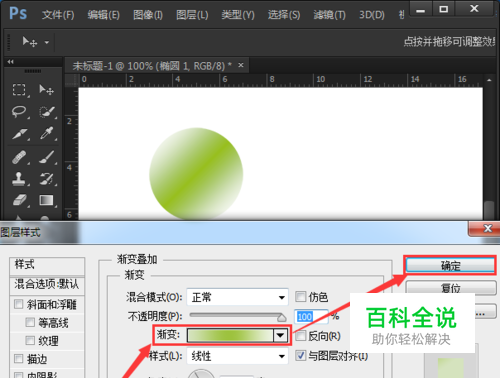Enable the 反向 checkbox
The height and width of the screenshot is (378, 500).
(301, 336)
